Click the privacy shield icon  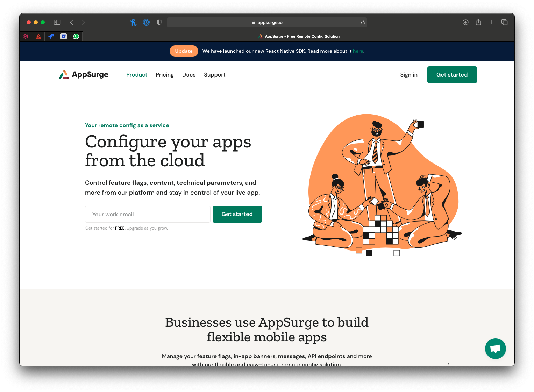159,22
